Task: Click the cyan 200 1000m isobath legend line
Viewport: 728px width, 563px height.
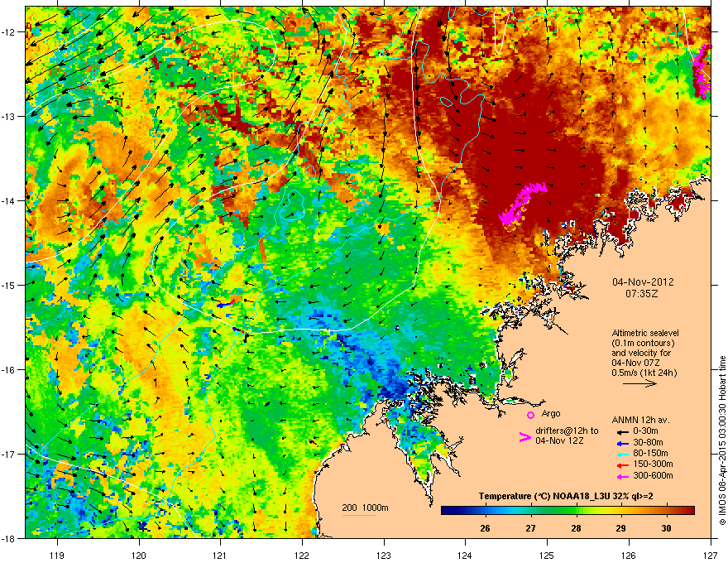Action: pyautogui.click(x=359, y=515)
